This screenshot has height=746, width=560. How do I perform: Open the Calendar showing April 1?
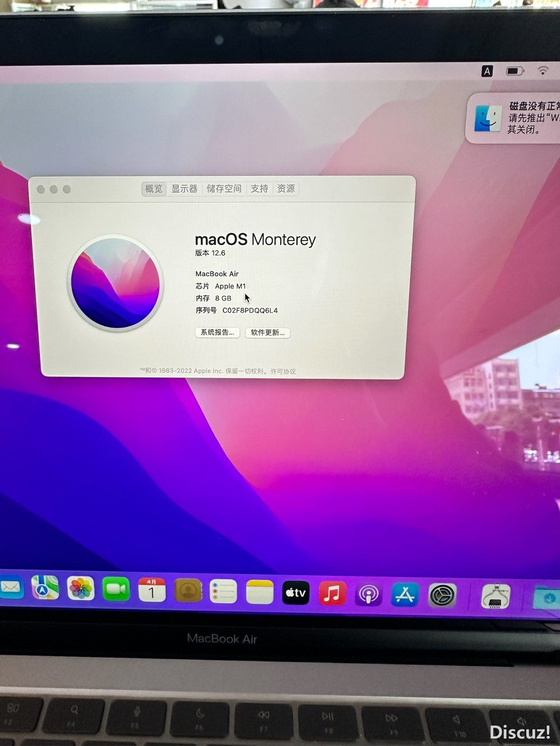click(152, 591)
